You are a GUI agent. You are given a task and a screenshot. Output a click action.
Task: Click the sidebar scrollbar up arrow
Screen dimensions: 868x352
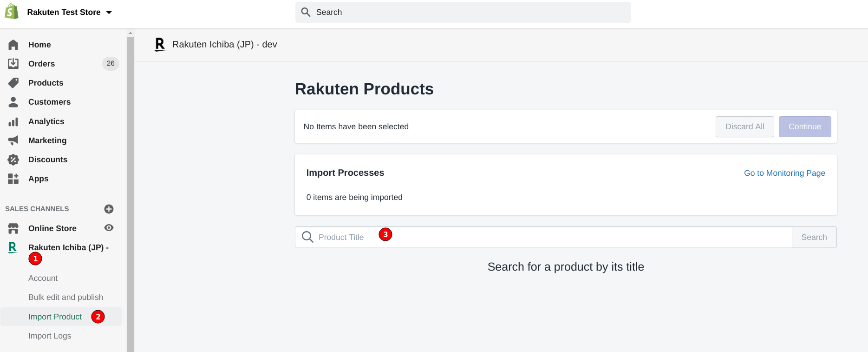coord(131,33)
